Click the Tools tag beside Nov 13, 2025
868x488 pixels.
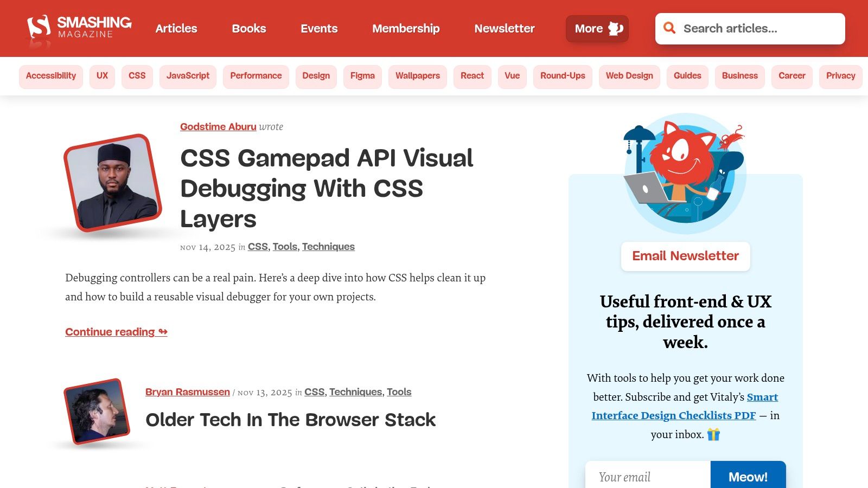click(x=399, y=392)
